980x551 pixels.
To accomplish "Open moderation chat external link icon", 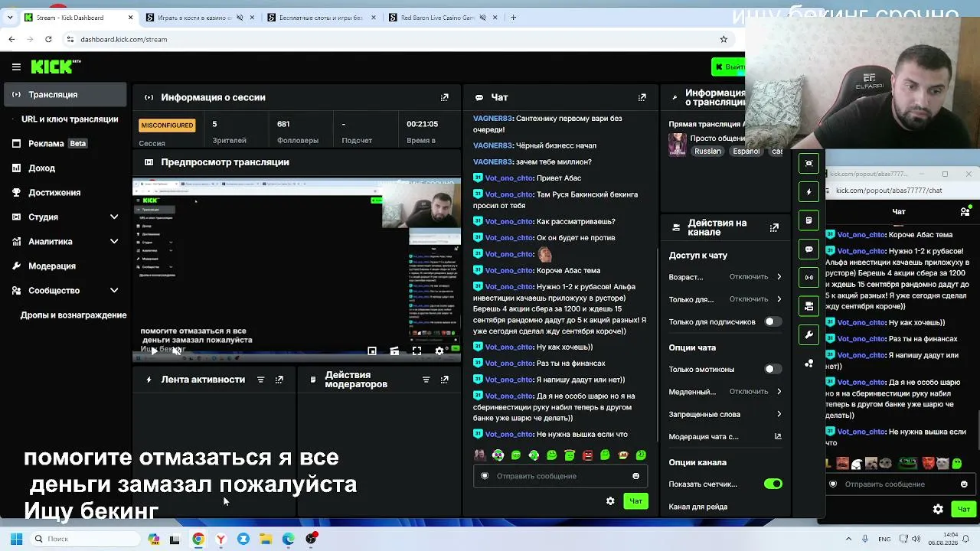I will [x=778, y=436].
